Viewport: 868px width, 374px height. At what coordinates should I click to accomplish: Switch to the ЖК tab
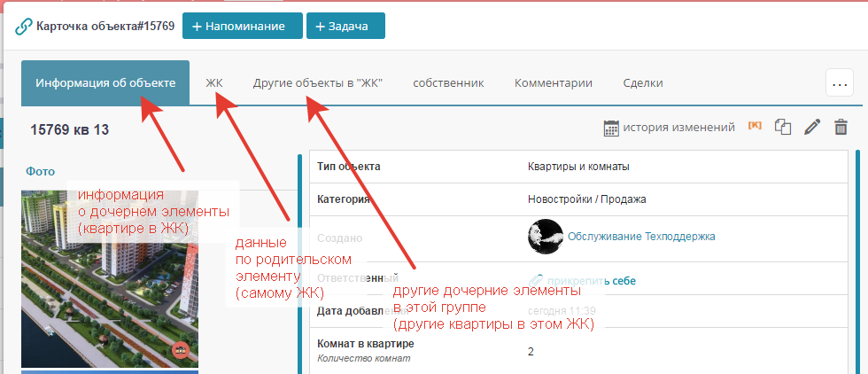coord(214,83)
